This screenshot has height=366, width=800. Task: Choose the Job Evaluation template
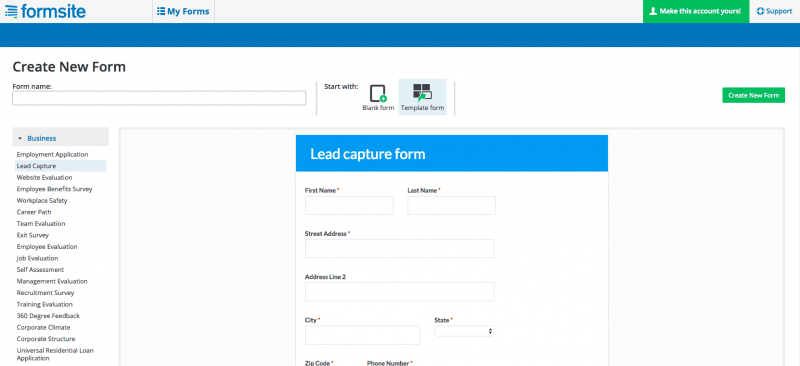[x=37, y=258]
